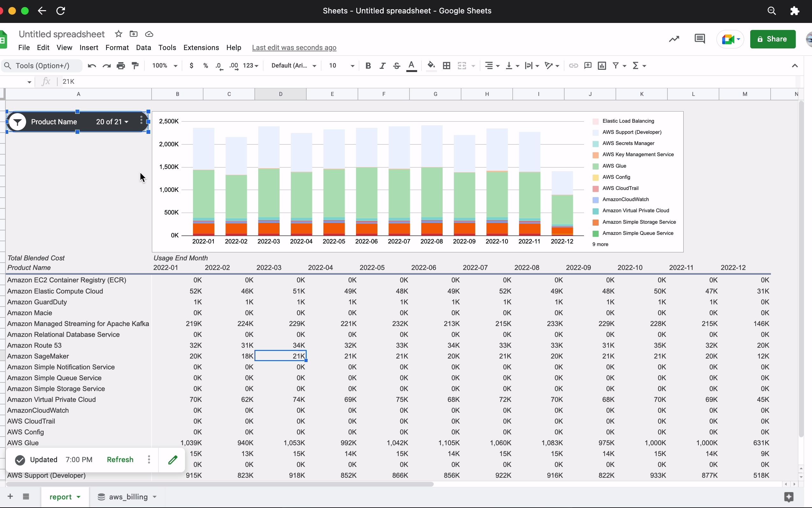The height and width of the screenshot is (508, 812).
Task: Toggle italic formatting
Action: click(382, 66)
